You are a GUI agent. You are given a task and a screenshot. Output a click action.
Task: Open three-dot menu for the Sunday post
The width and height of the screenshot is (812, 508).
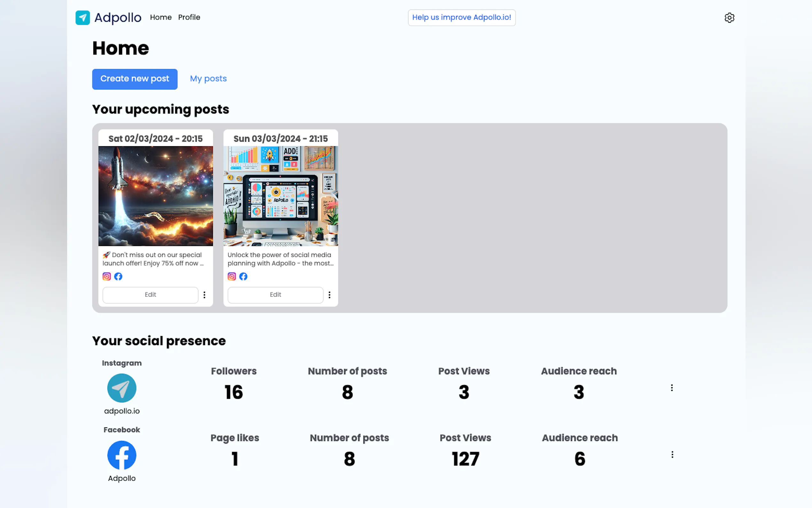329,295
